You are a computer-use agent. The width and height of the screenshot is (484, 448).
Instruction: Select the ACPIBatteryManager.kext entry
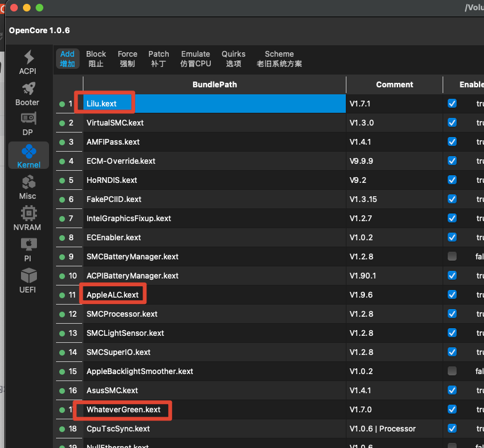click(215, 276)
